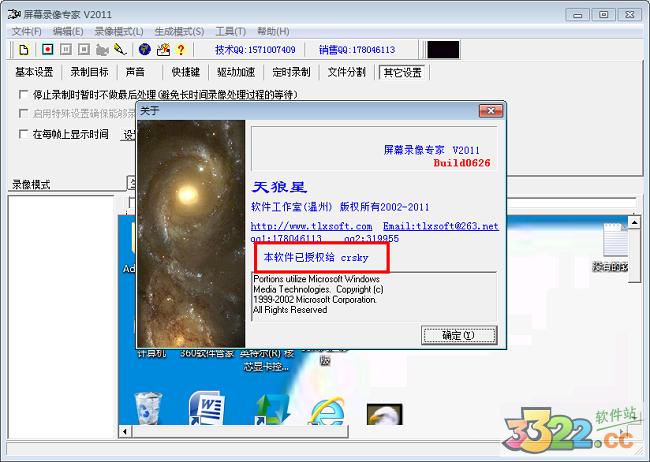Click the black preview box in toolbar

click(443, 49)
